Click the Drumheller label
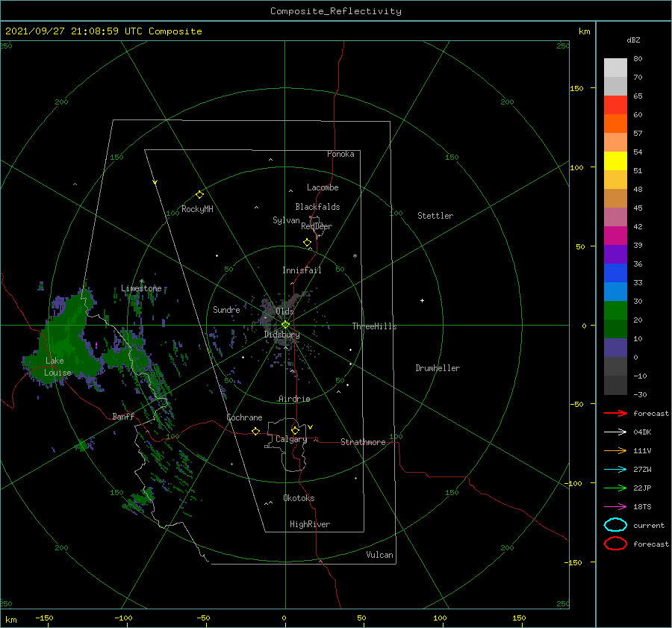This screenshot has width=672, height=628. point(438,368)
